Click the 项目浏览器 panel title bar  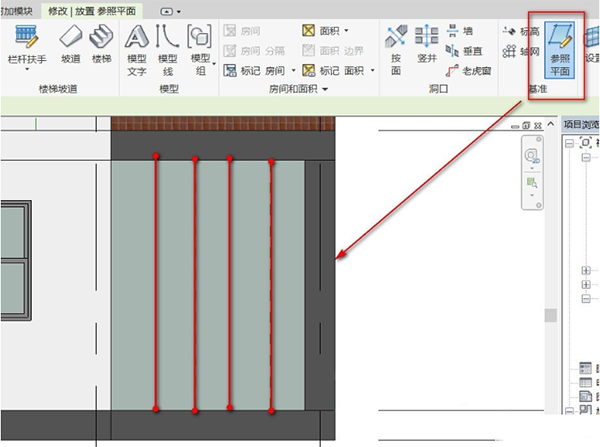tap(580, 124)
